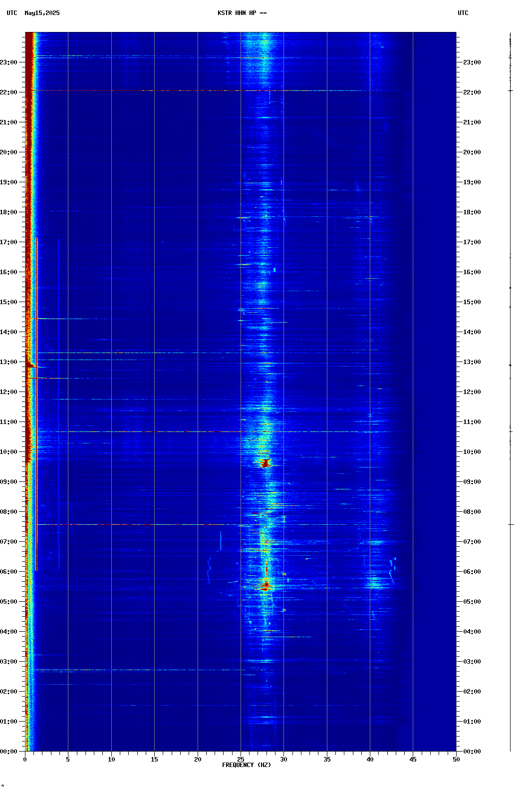Click the 50 Hz frequency tick label
This screenshot has height=791, width=532.
[456, 760]
